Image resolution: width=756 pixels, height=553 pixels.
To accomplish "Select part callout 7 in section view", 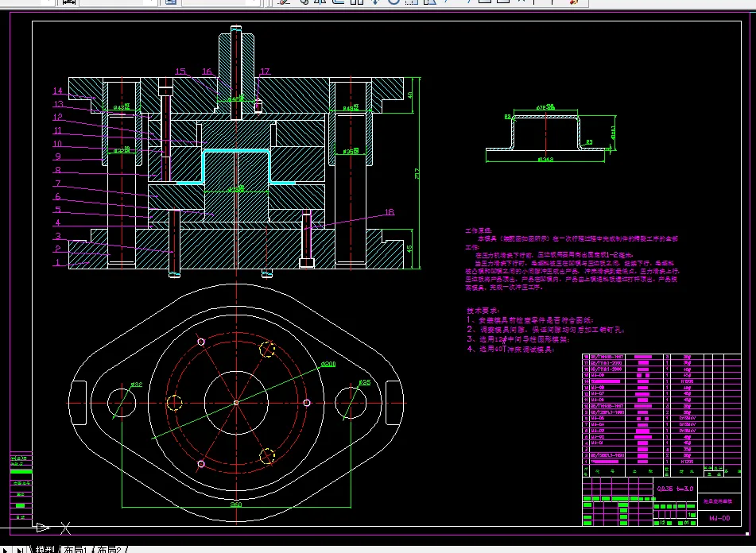I will click(x=58, y=183).
